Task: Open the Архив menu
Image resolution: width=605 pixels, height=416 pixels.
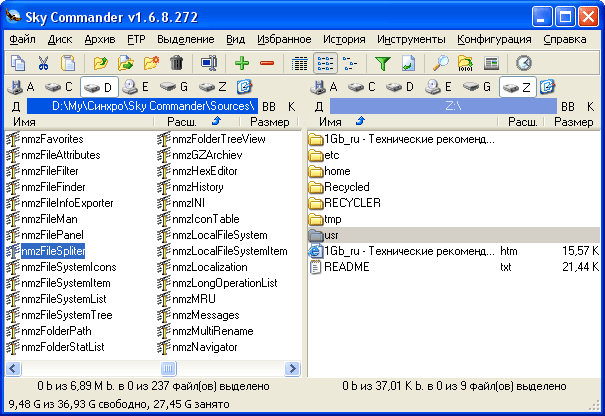Action: [x=100, y=39]
